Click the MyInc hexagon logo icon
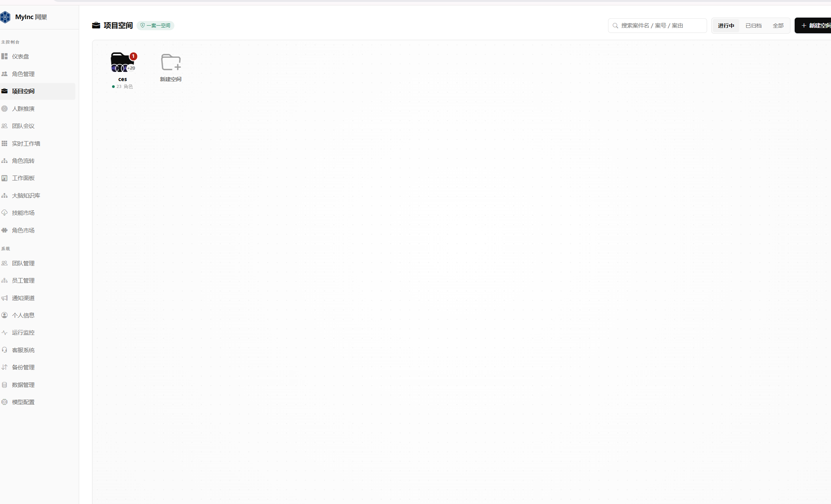 (x=5, y=17)
